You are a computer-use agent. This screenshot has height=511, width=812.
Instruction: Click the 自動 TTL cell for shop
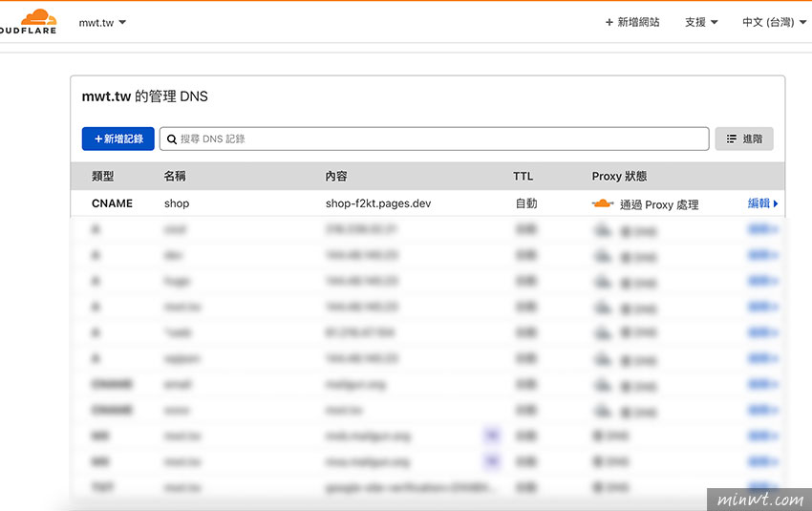pos(526,203)
